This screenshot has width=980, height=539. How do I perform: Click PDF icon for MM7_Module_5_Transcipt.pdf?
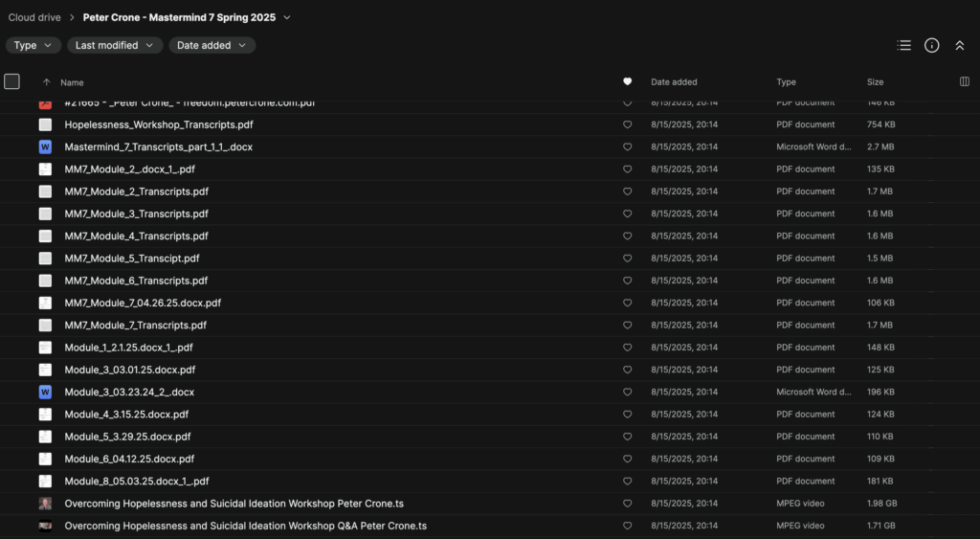45,258
